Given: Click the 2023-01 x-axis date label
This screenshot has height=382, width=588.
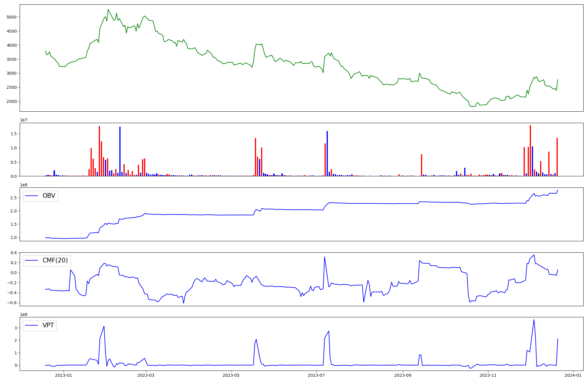Looking at the screenshot, I should coord(64,375).
